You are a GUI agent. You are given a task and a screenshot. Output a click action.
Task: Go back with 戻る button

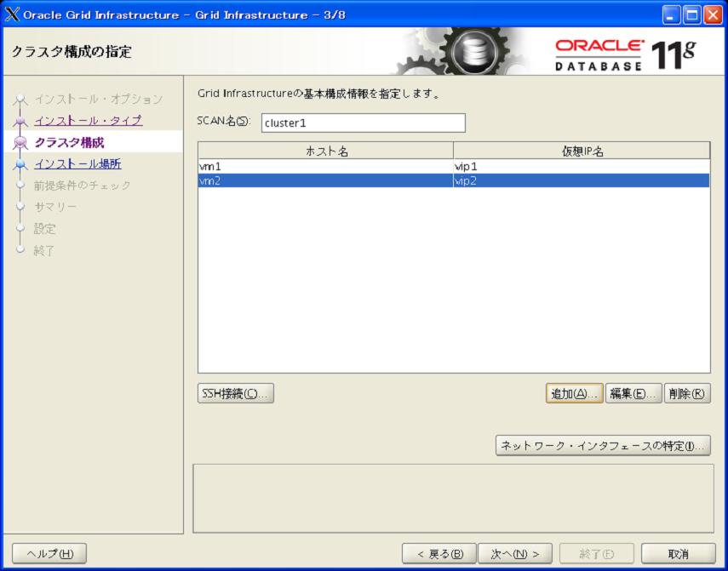click(x=439, y=553)
